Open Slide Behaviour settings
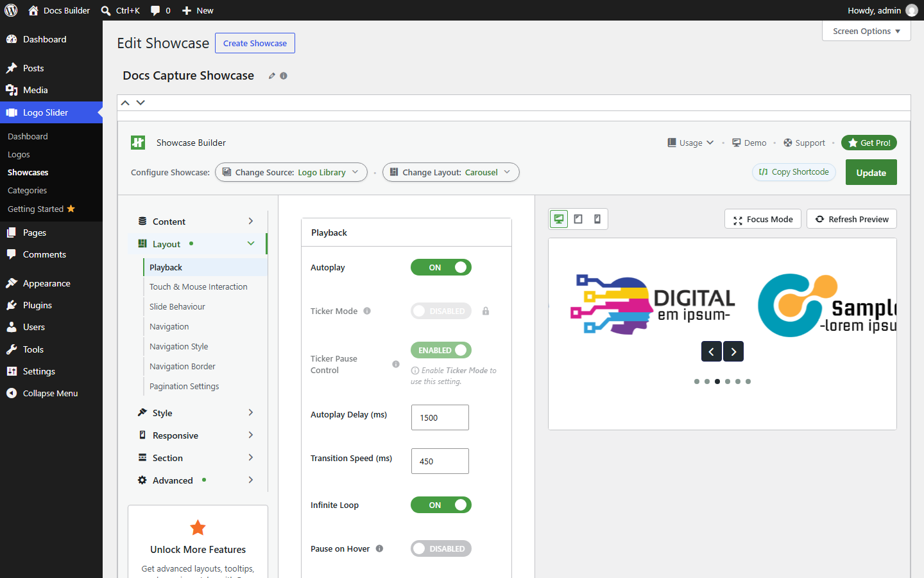Screen dimensions: 924x578 pos(177,307)
